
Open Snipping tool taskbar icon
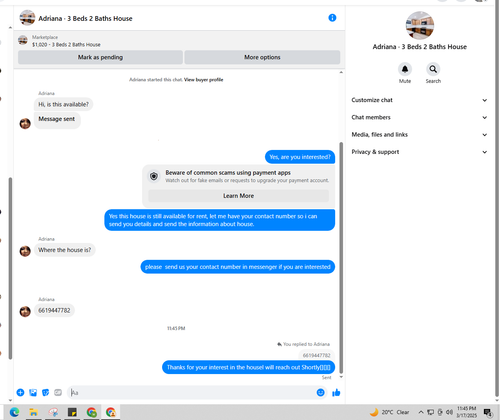coord(53,412)
